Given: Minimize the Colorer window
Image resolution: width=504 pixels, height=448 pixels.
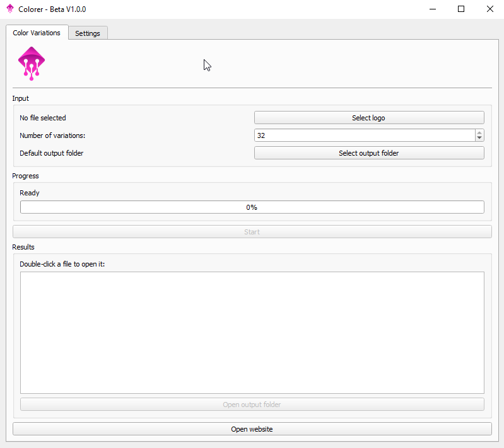Looking at the screenshot, I should click(433, 9).
